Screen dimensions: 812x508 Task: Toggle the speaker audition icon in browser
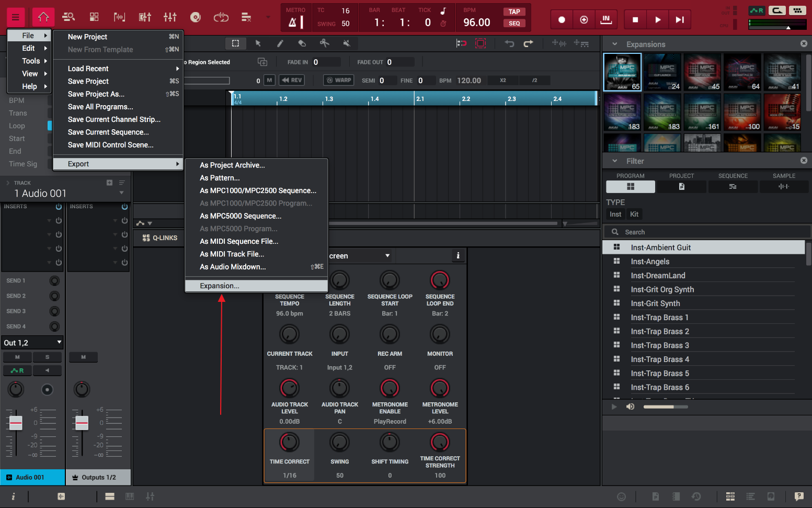pyautogui.click(x=631, y=407)
